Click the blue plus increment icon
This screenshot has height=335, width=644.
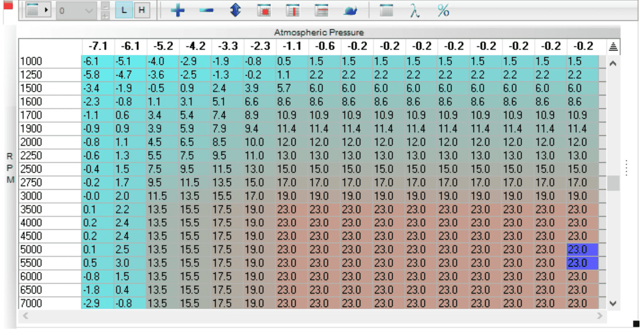pyautogui.click(x=177, y=10)
